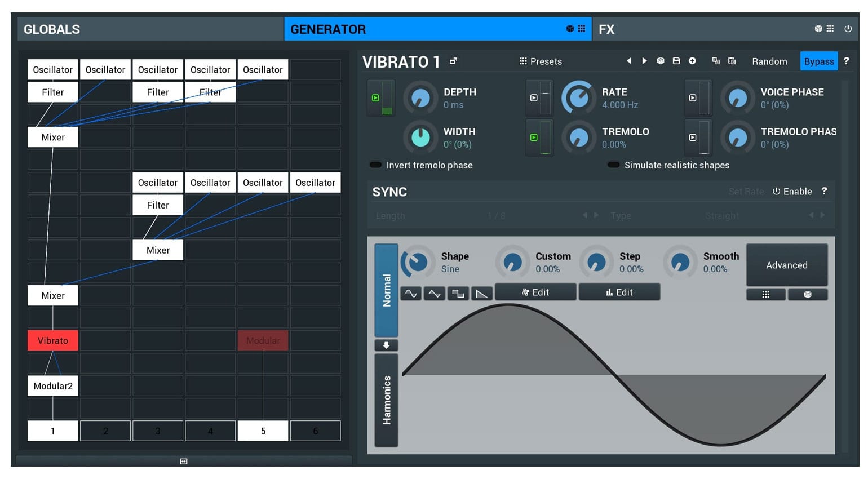Image resolution: width=868 pixels, height=479 pixels.
Task: Select the Vibrato node in the generator grid
Action: [x=52, y=340]
